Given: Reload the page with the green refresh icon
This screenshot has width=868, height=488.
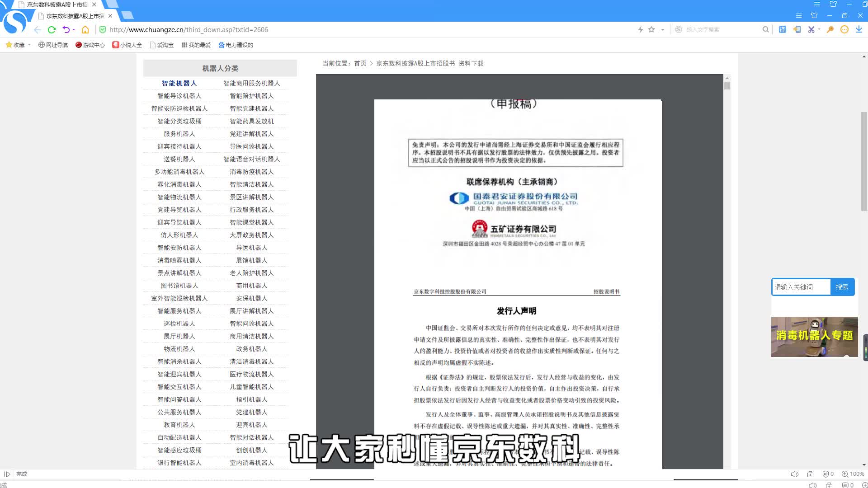Looking at the screenshot, I should 52,30.
